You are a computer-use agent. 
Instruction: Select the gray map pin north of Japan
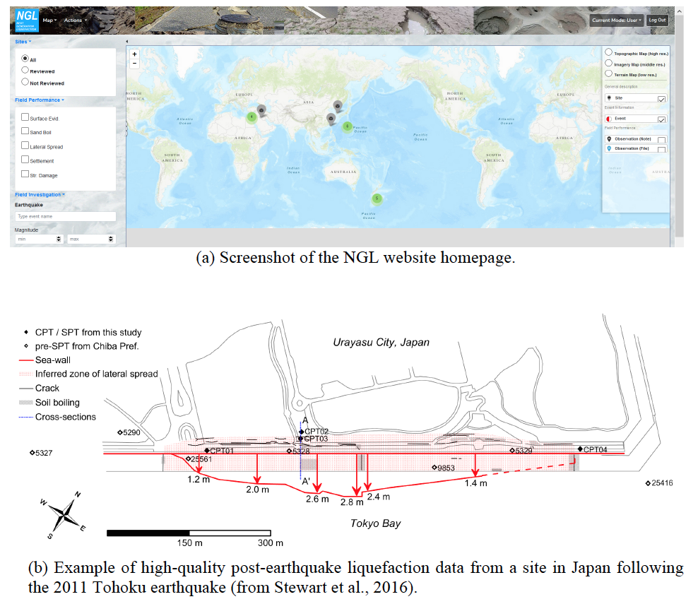pos(338,107)
